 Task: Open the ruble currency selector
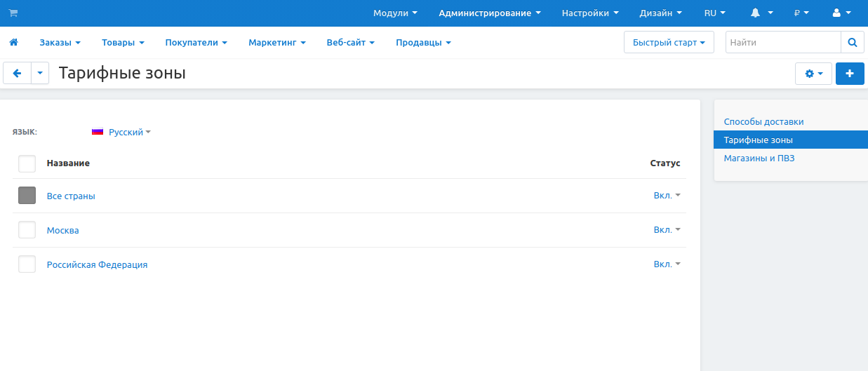(801, 13)
